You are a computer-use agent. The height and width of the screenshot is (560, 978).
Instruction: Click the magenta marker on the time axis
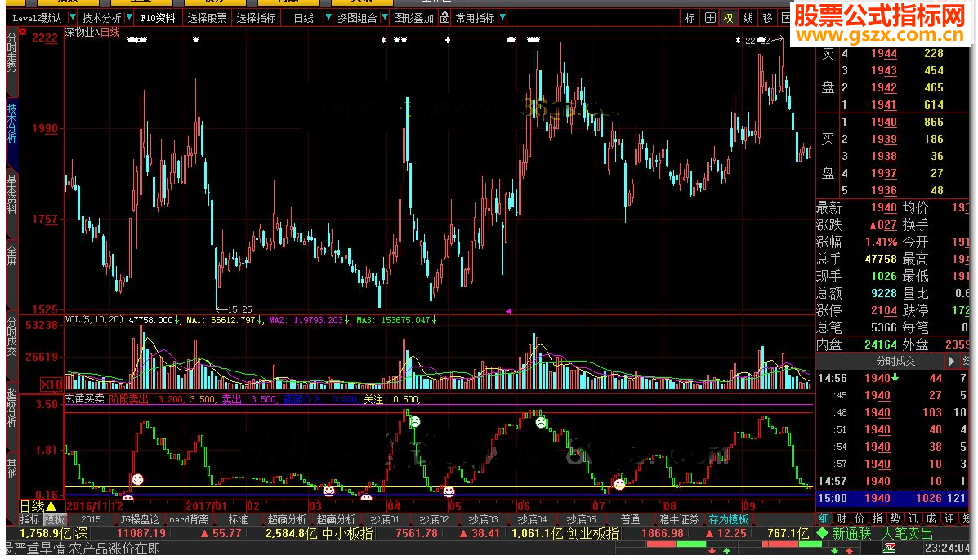[508, 311]
